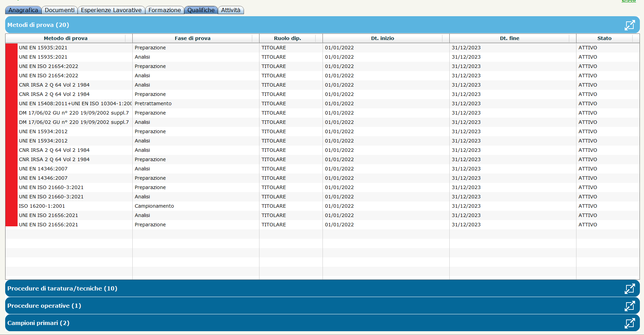Image resolution: width=644 pixels, height=335 pixels.
Task: Collapse the Metodi di prova (20) section
Action: (x=38, y=25)
